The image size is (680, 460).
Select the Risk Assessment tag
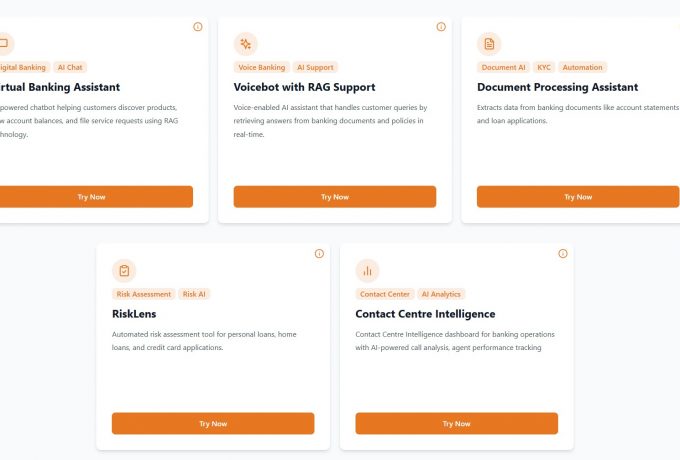point(144,295)
